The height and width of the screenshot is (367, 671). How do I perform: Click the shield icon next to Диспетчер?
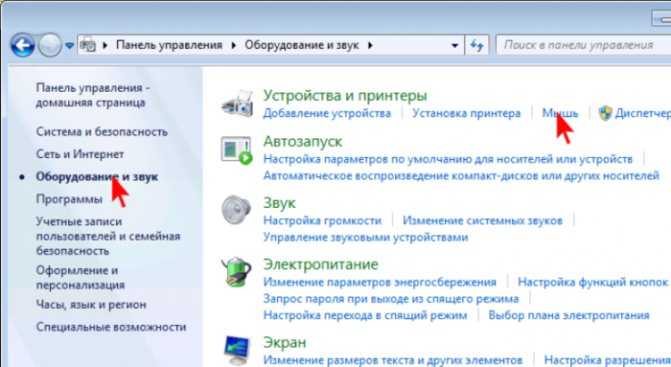(x=605, y=113)
